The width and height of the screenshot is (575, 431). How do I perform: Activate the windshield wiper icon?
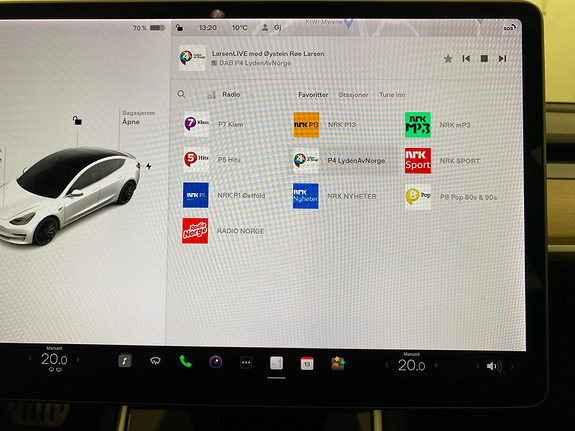[155, 361]
